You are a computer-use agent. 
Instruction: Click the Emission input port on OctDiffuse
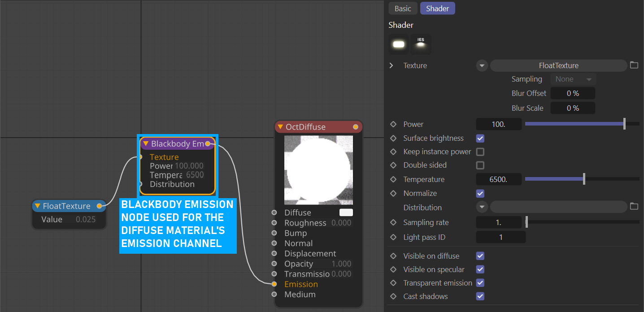(x=274, y=284)
